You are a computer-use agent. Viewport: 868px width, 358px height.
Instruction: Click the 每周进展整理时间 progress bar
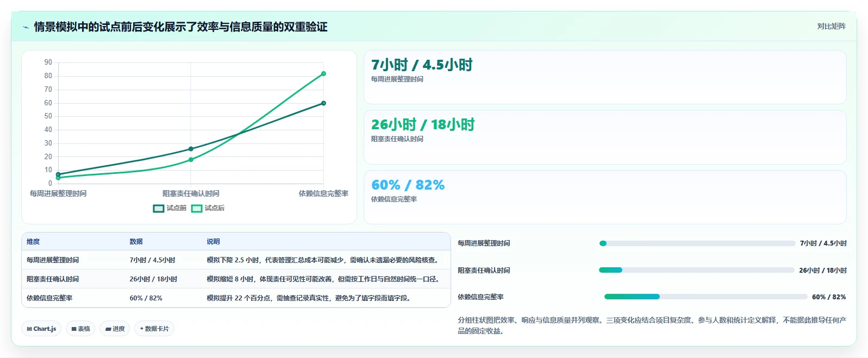(697, 243)
